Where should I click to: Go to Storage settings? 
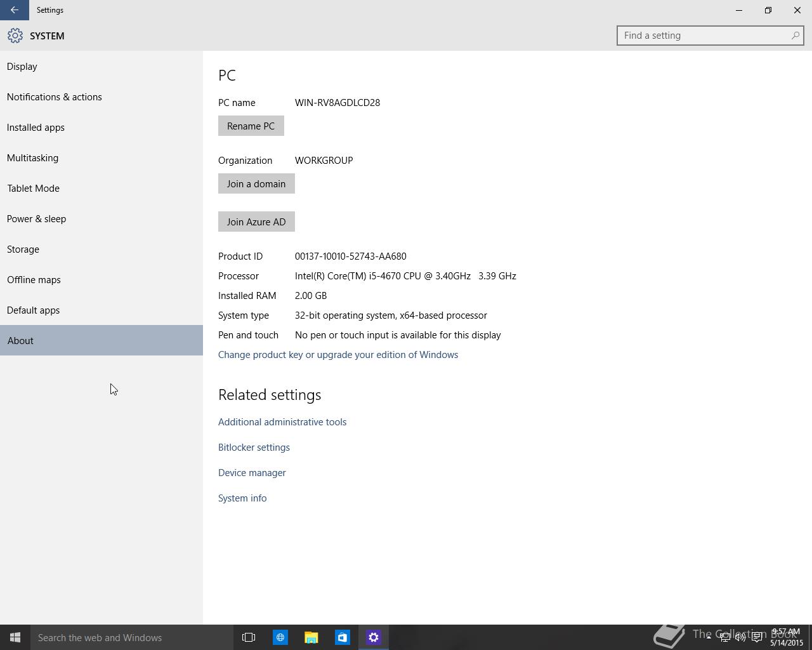[x=101, y=249]
